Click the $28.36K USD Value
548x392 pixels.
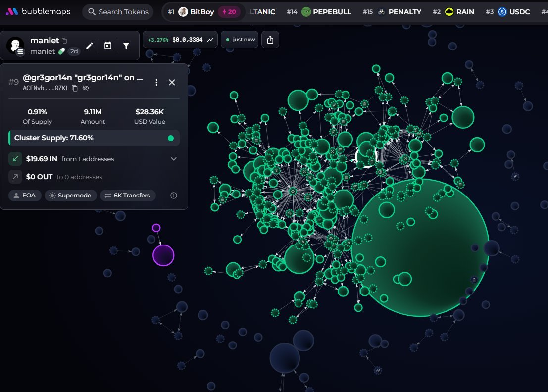149,112
